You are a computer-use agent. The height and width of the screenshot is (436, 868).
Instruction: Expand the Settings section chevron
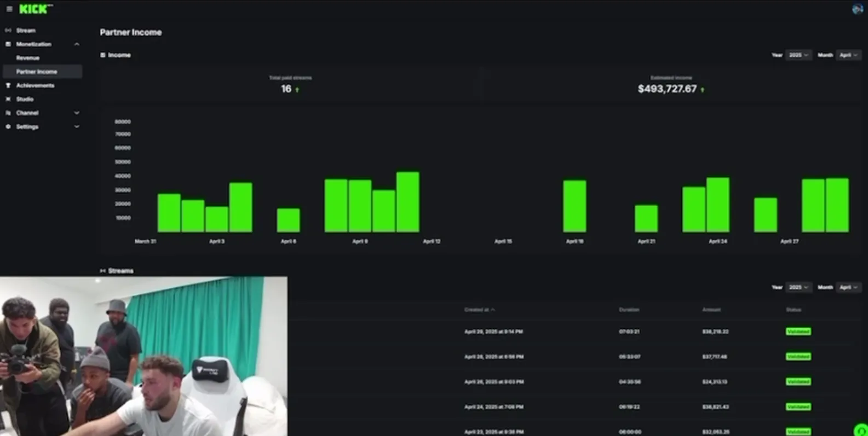click(77, 126)
